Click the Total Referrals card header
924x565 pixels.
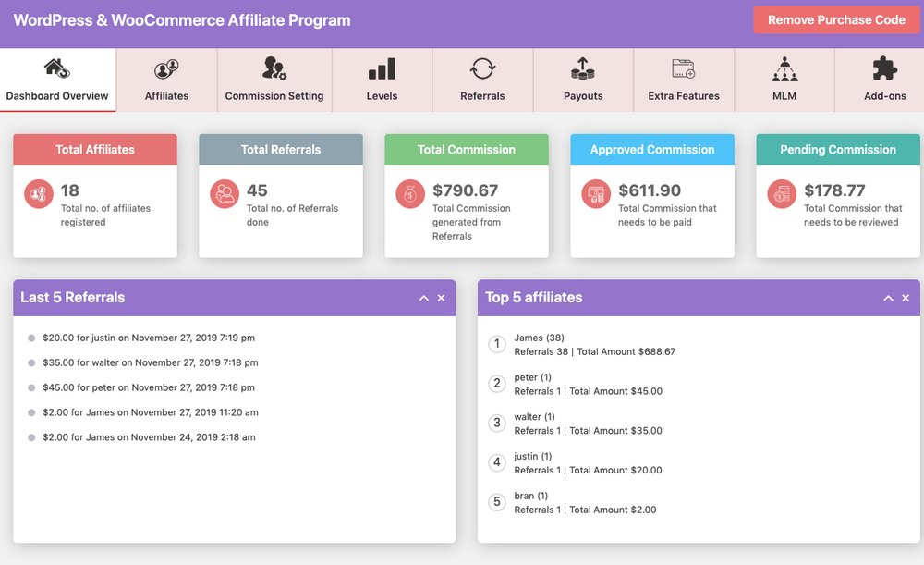click(281, 149)
